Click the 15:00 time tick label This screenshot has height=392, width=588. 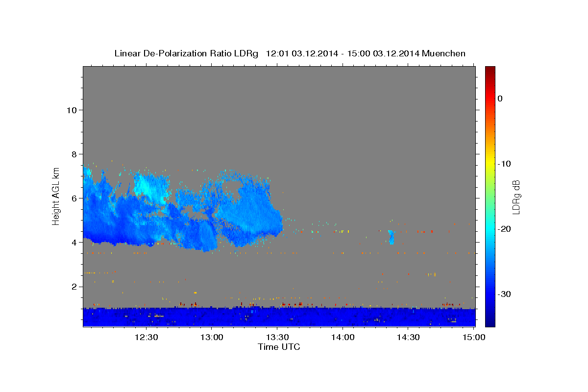point(474,337)
